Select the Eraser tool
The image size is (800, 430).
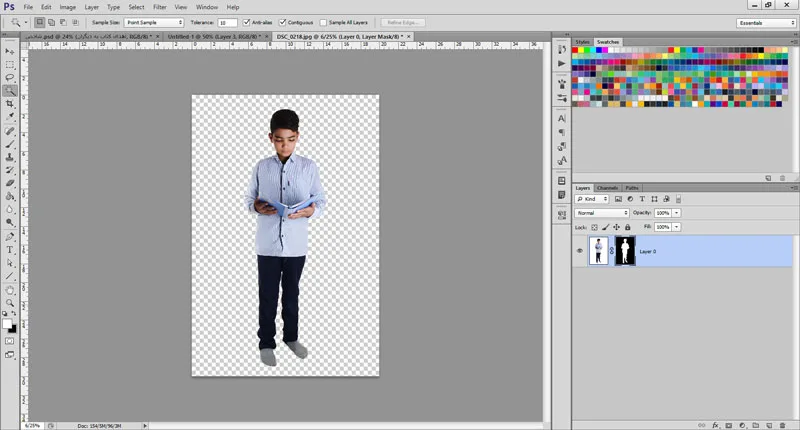(10, 183)
